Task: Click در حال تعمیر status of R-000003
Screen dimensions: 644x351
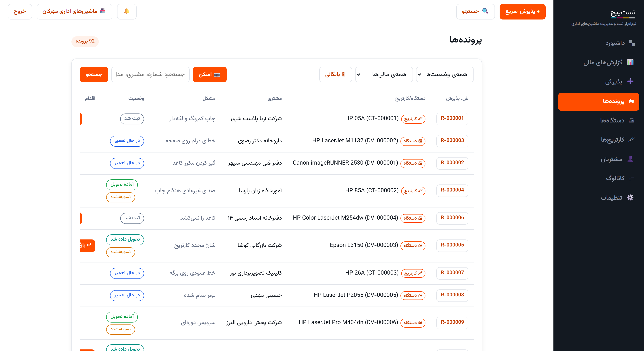Action: 127,141
